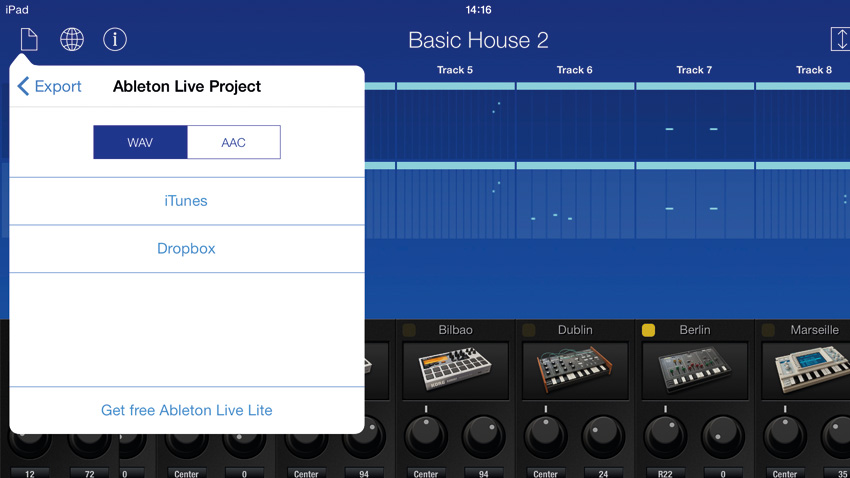Image resolution: width=850 pixels, height=478 pixels.
Task: Select the Track 5 header
Action: (455, 70)
